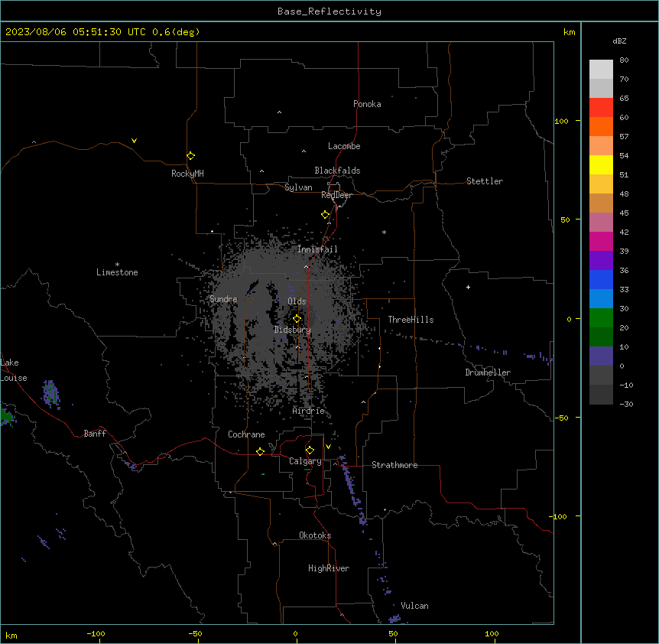Choose the orange 60-57 dBZ legend swatch
This screenshot has width=659, height=644.
(x=601, y=126)
